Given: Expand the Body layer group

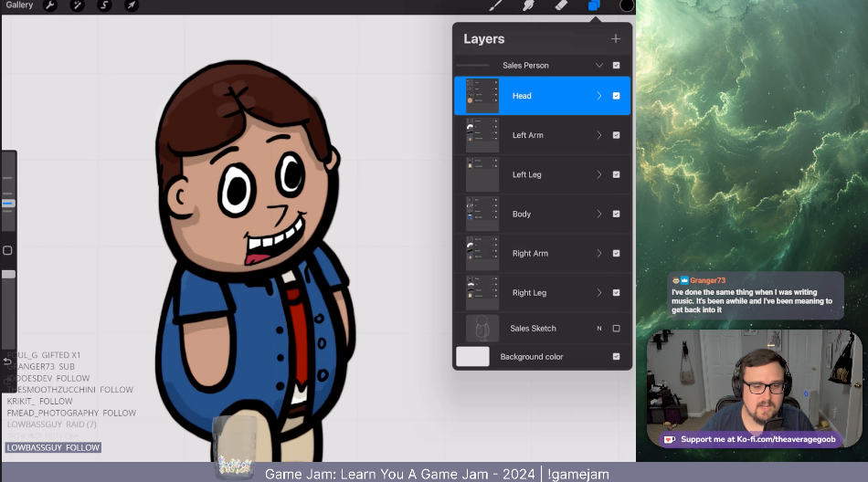Looking at the screenshot, I should coord(599,215).
